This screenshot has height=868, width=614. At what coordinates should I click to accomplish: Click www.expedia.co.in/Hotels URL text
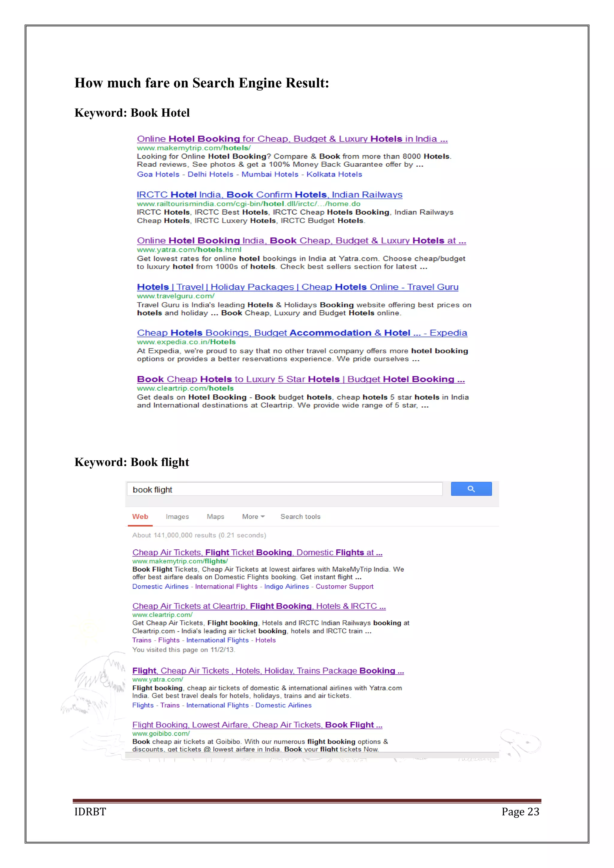(186, 342)
